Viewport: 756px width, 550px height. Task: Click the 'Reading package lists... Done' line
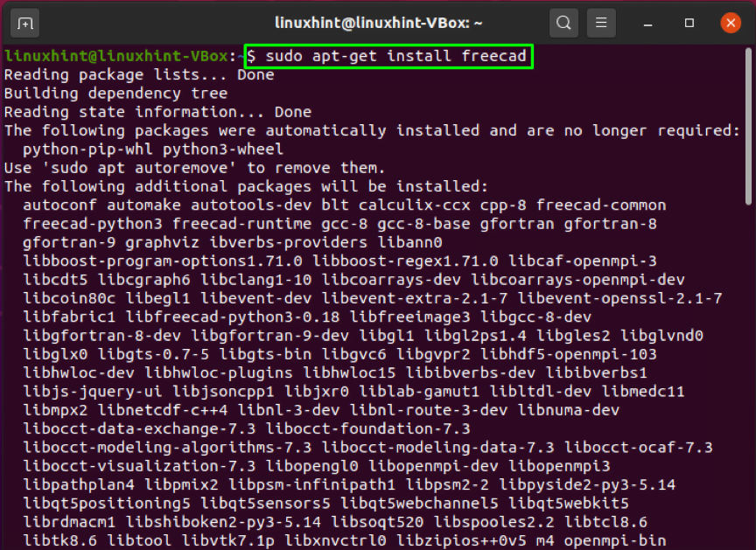click(x=139, y=74)
